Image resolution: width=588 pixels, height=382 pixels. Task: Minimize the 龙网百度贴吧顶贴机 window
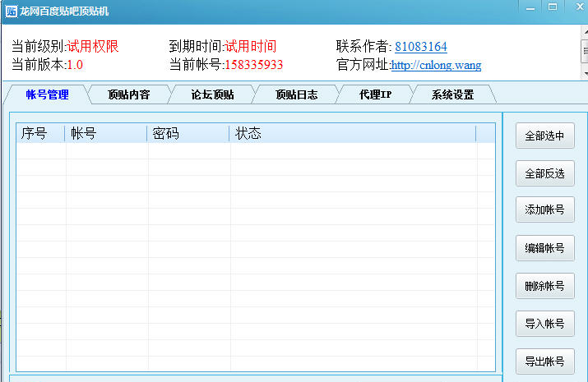pos(530,7)
